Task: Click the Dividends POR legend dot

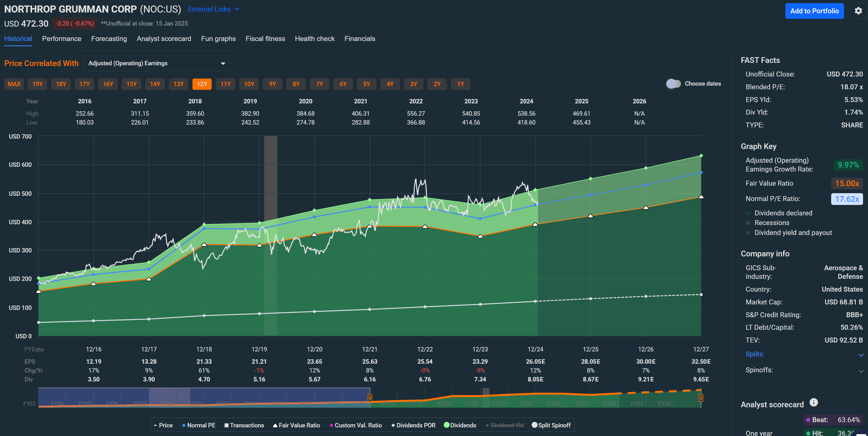Action: 393,425
